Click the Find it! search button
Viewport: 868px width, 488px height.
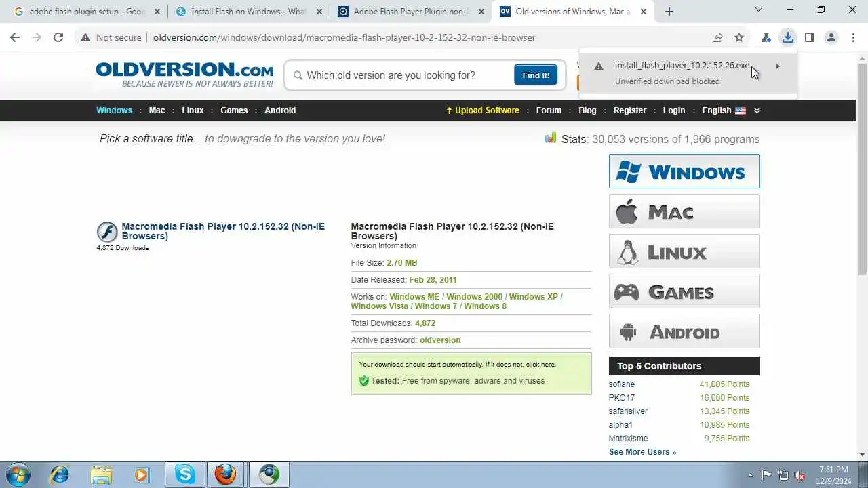[536, 75]
